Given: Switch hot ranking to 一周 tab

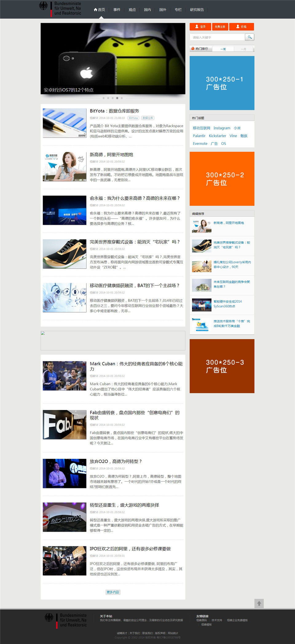Looking at the screenshot, I should pyautogui.click(x=223, y=49).
